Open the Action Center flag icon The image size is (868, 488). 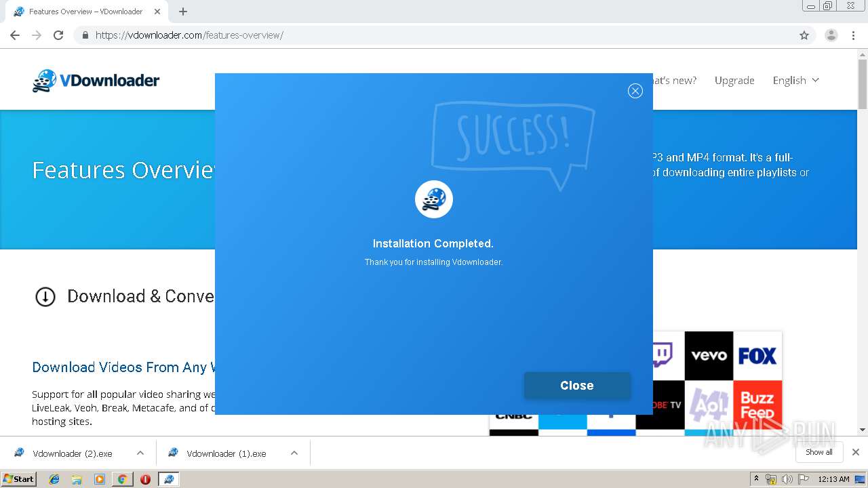[x=804, y=479]
